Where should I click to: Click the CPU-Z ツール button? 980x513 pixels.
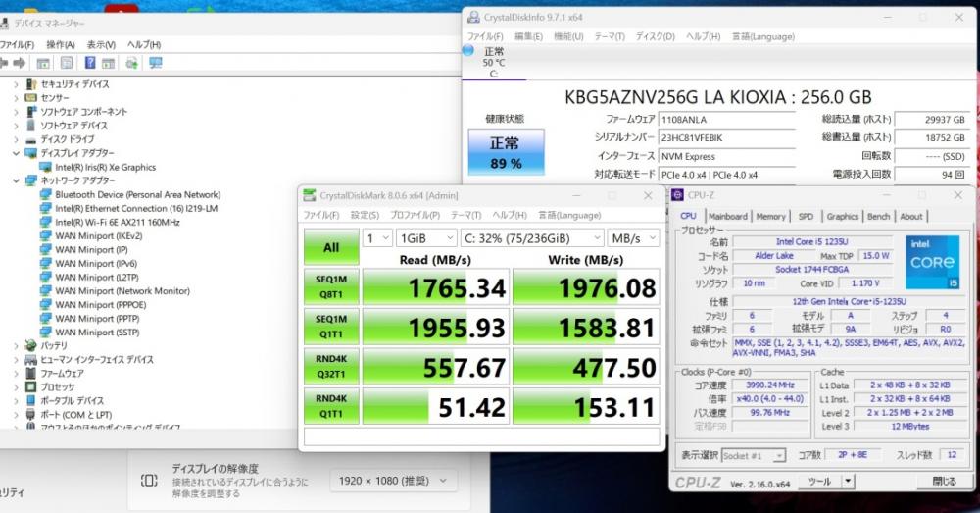[x=820, y=481]
